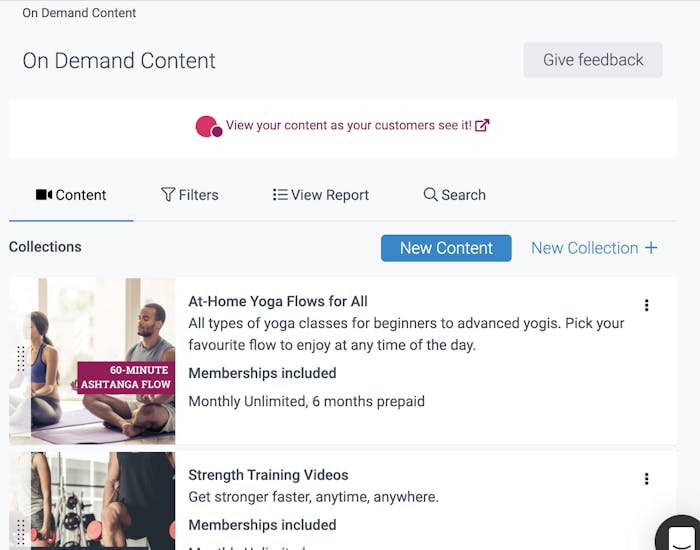This screenshot has height=550, width=700.
Task: Click the funnel Filters icon
Action: pos(168,195)
